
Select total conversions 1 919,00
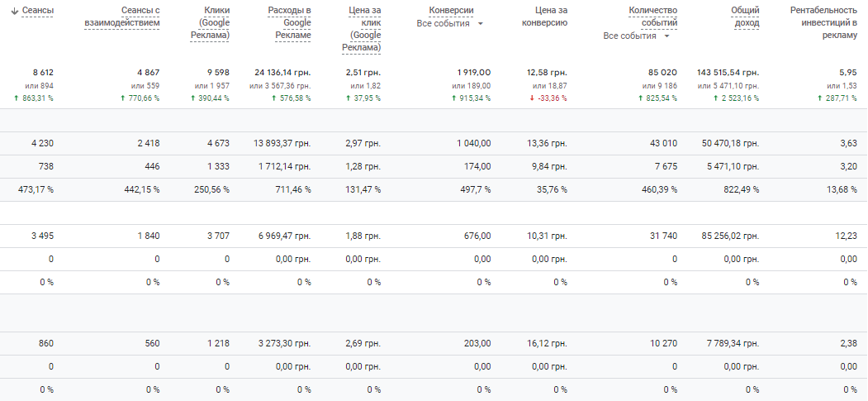pos(474,73)
